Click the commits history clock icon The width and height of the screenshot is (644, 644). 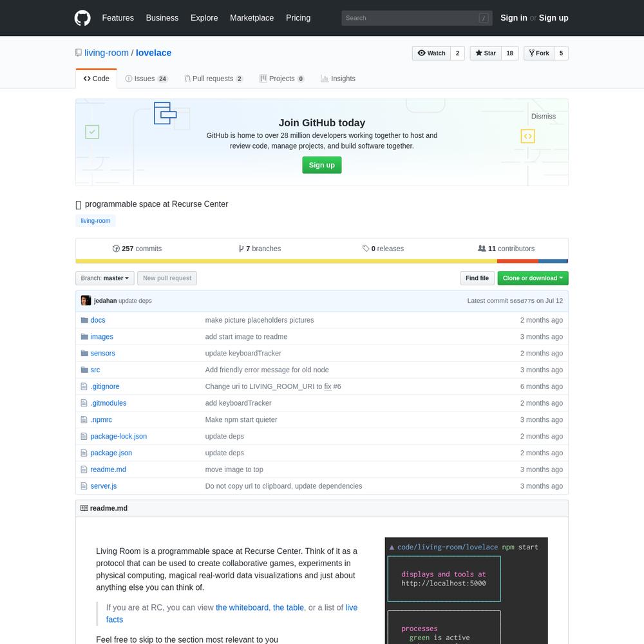click(x=116, y=249)
